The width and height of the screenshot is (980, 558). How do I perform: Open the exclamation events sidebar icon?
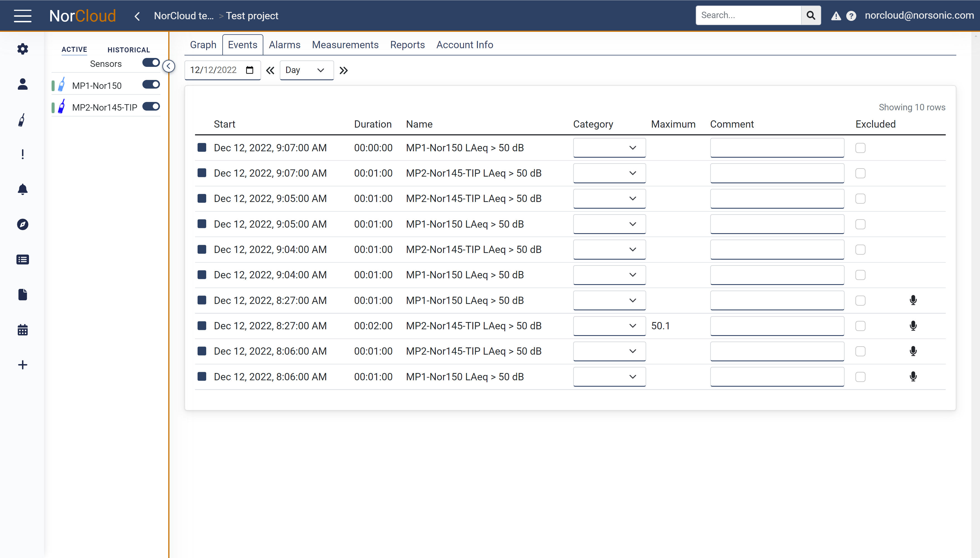23,154
